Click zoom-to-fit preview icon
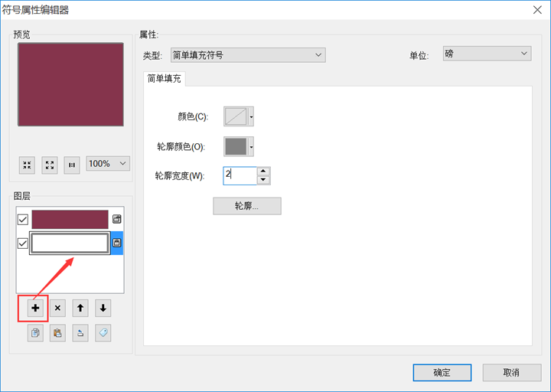 point(27,165)
